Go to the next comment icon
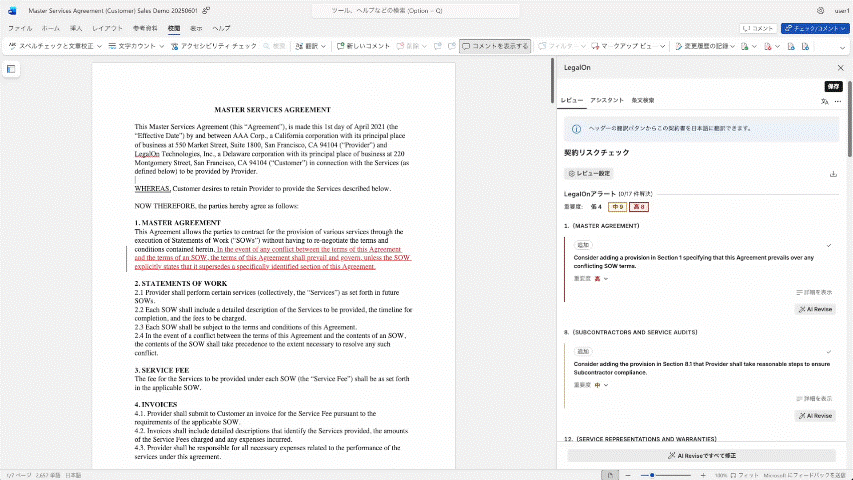 coord(452,46)
